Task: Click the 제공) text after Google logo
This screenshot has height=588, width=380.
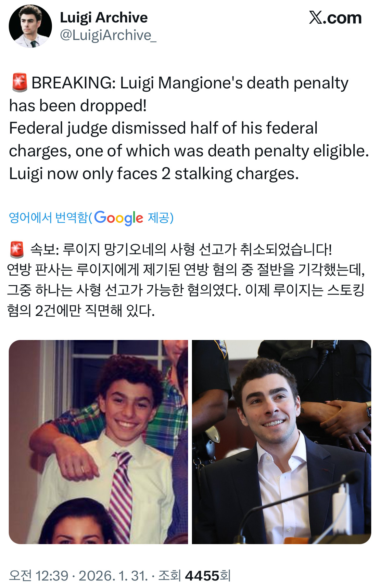Action: 161,217
